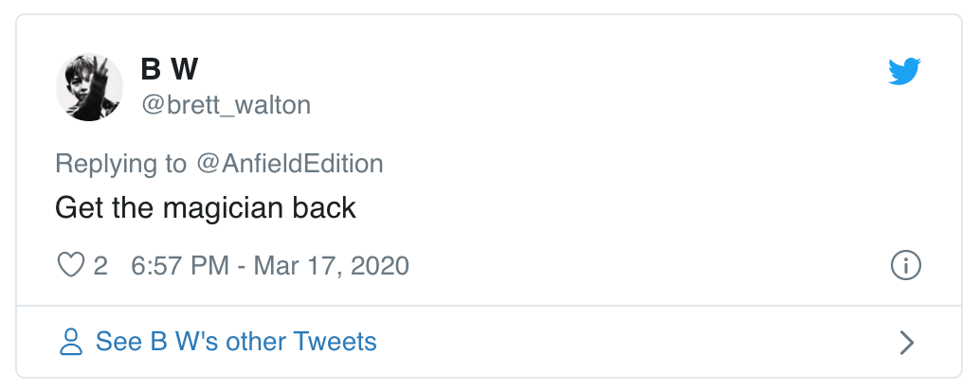Click the tweet text "Get the magician back"
980x390 pixels.
click(206, 207)
